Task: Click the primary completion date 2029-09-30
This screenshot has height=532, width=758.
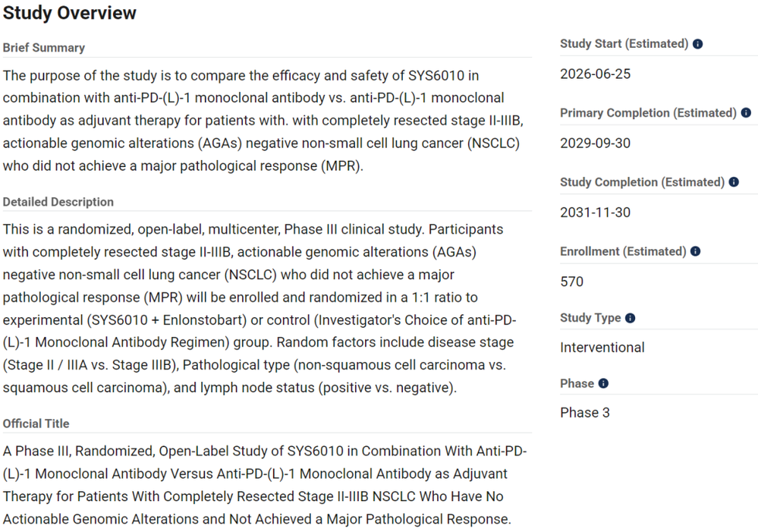Action: point(595,143)
